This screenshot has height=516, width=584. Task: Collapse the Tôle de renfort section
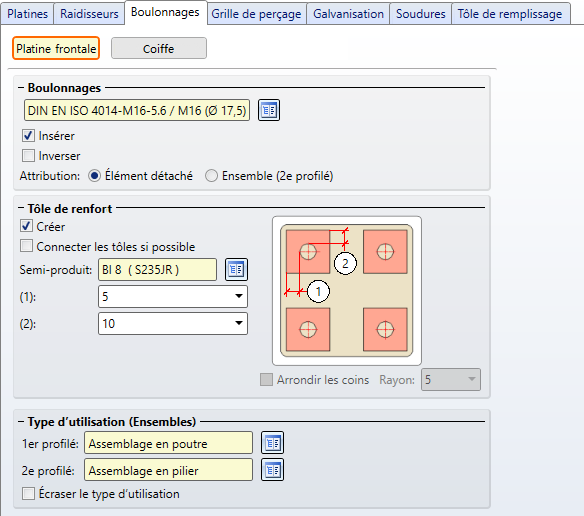21,209
